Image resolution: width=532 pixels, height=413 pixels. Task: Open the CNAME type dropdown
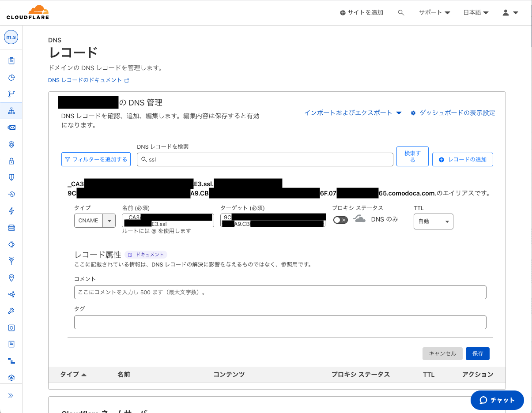94,221
